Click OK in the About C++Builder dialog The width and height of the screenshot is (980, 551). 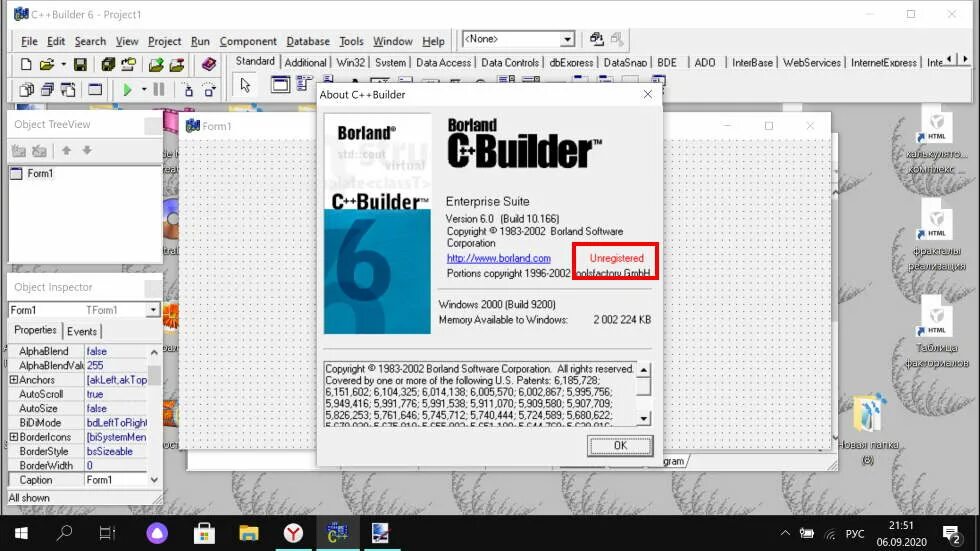pyautogui.click(x=619, y=445)
